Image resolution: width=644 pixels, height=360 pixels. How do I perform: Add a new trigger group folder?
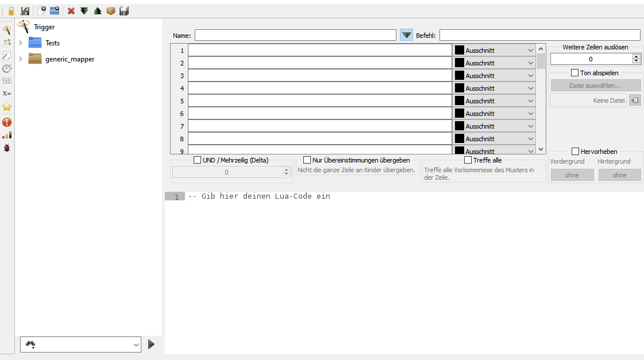(55, 11)
